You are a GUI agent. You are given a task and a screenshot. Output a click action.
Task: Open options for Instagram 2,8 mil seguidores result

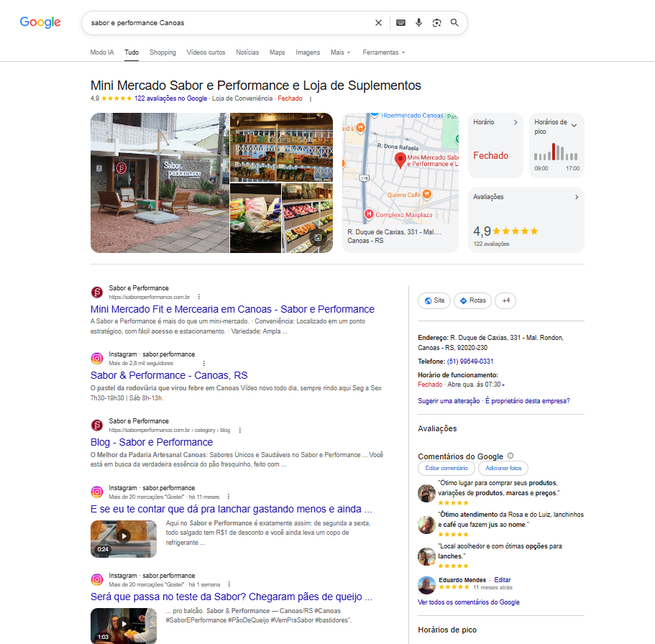point(204,364)
